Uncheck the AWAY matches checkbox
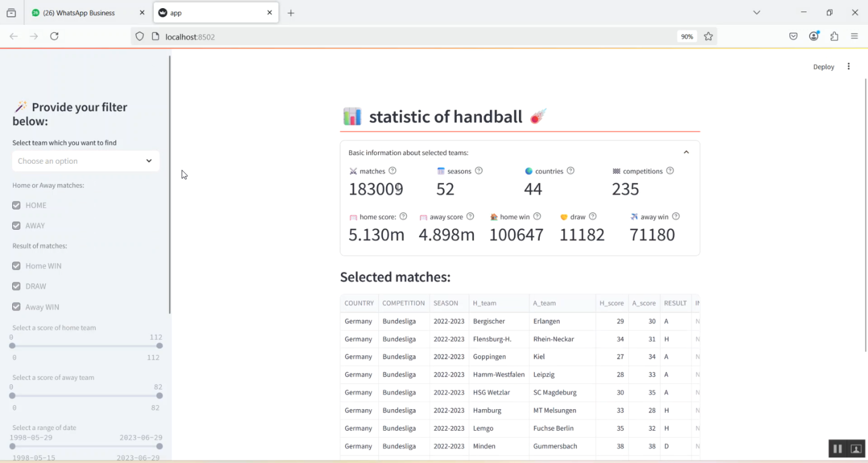Viewport: 868px width, 463px height. pyautogui.click(x=16, y=226)
